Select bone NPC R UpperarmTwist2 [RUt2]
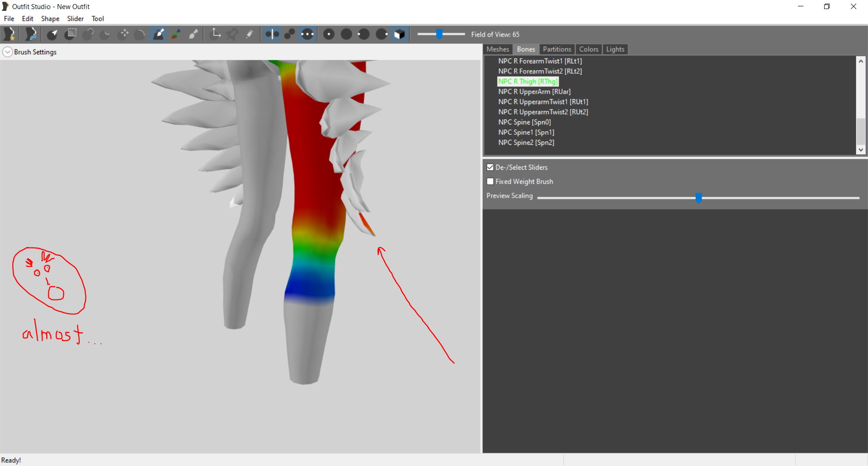Image resolution: width=868 pixels, height=466 pixels. (543, 112)
